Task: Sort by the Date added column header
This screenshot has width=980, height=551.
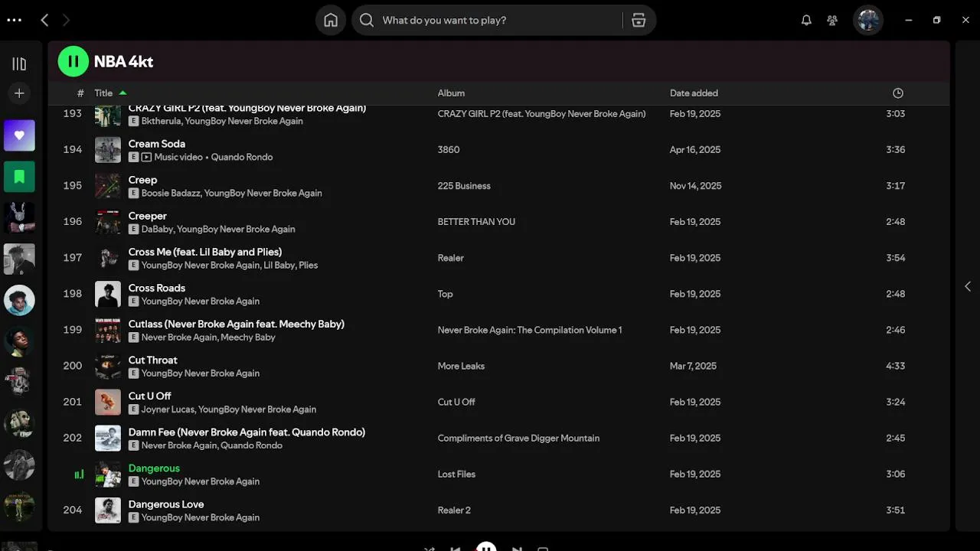Action: (694, 93)
